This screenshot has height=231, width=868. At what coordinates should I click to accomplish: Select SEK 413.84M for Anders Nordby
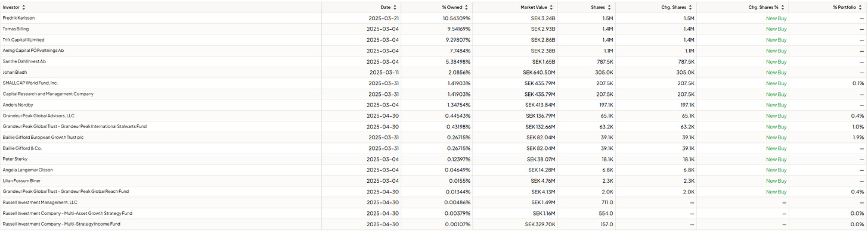540,105
